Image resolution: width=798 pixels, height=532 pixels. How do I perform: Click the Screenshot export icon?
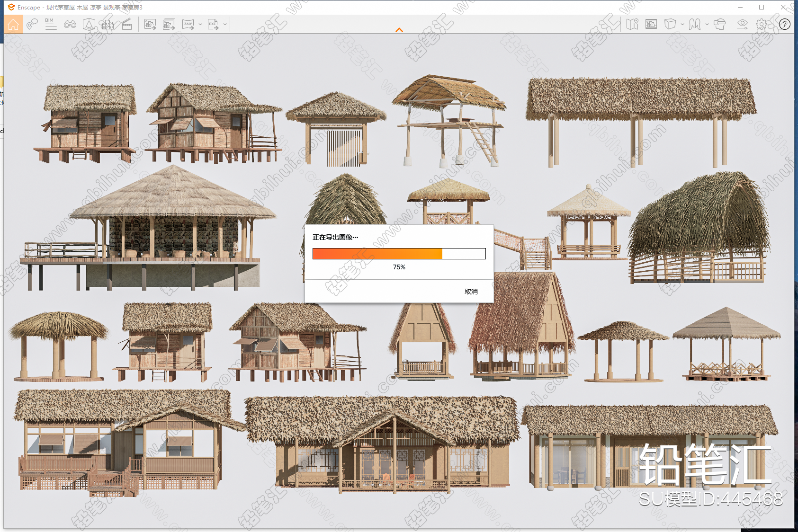click(x=150, y=24)
